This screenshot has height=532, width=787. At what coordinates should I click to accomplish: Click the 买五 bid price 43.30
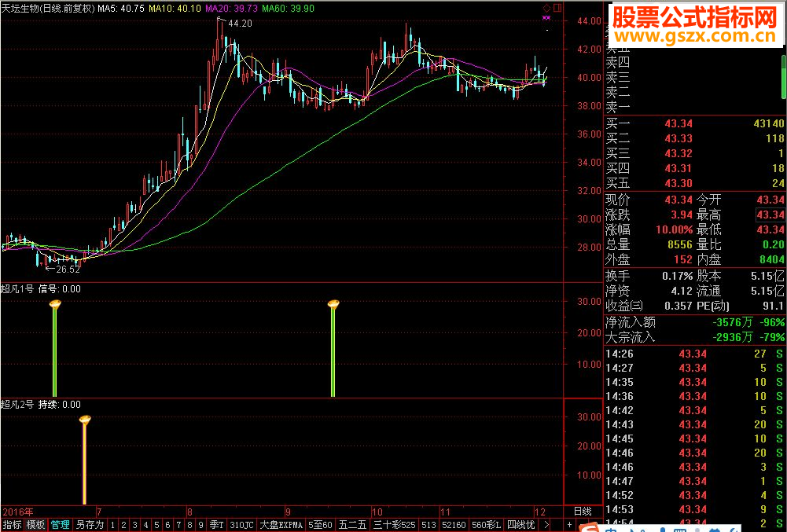coord(679,184)
